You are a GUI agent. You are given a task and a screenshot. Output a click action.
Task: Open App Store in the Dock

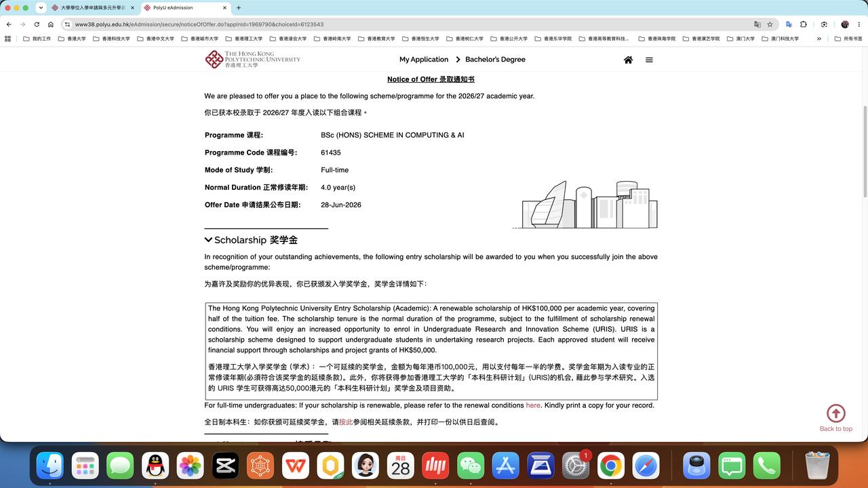(x=506, y=466)
